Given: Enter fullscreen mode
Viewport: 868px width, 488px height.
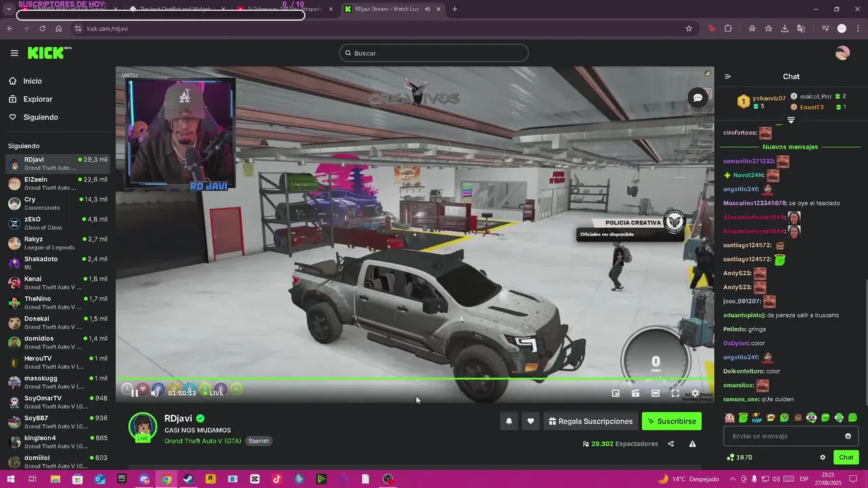Looking at the screenshot, I should point(675,393).
